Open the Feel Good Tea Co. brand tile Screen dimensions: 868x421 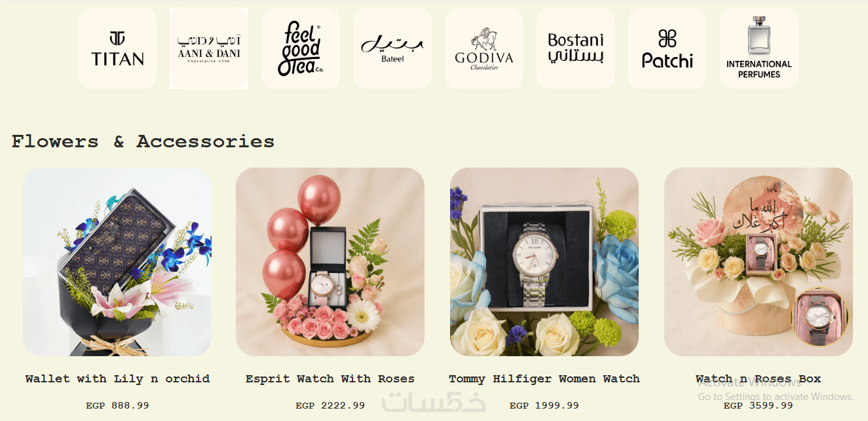tap(301, 48)
